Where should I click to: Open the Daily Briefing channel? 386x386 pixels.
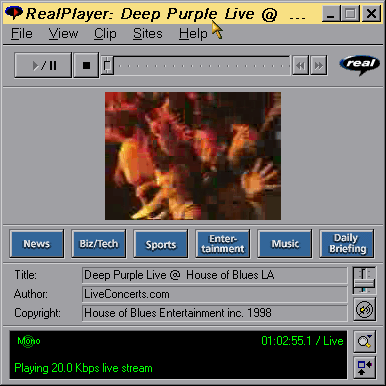347,244
